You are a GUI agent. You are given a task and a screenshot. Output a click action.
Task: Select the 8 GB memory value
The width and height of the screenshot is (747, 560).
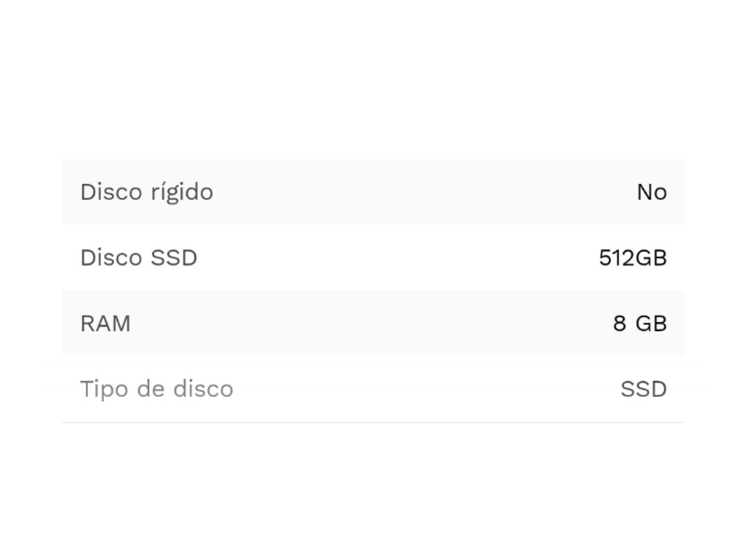click(640, 323)
